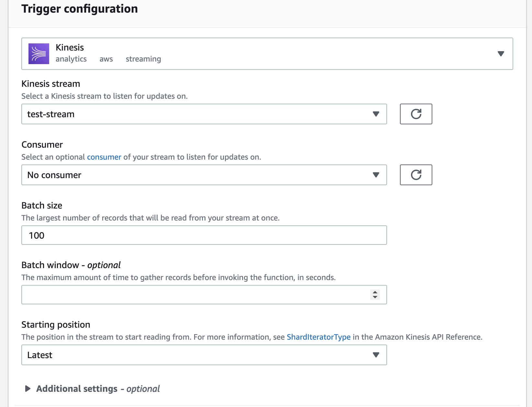Open the Kinesis stream selector showing test-stream

(194, 114)
